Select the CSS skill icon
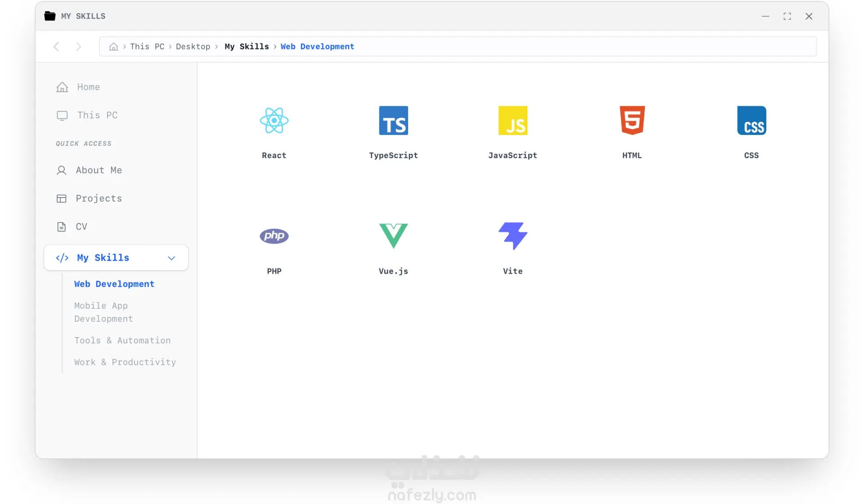864x504 pixels. coord(751,121)
